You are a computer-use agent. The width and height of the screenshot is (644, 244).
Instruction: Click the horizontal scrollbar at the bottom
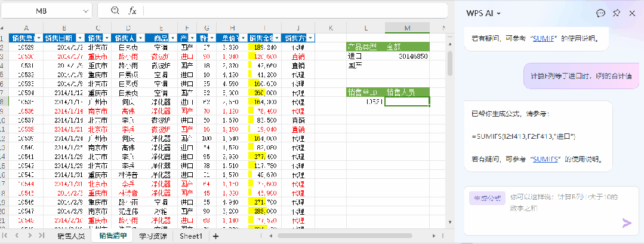coord(344,236)
